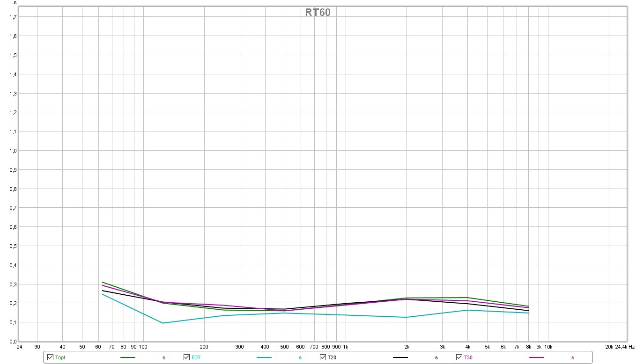Click the 24 Hz axis start label
636x364 pixels.
(x=19, y=347)
